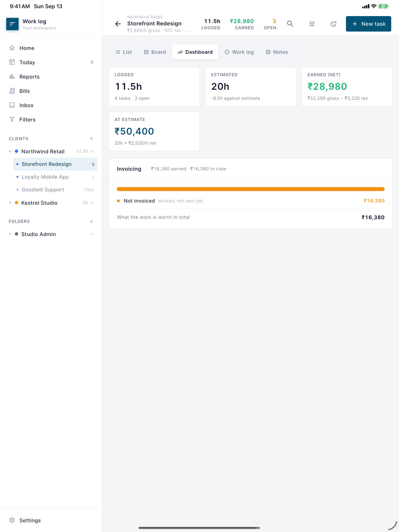This screenshot has height=532, width=399.
Task: Switch to the Work log tab
Action: [x=239, y=52]
